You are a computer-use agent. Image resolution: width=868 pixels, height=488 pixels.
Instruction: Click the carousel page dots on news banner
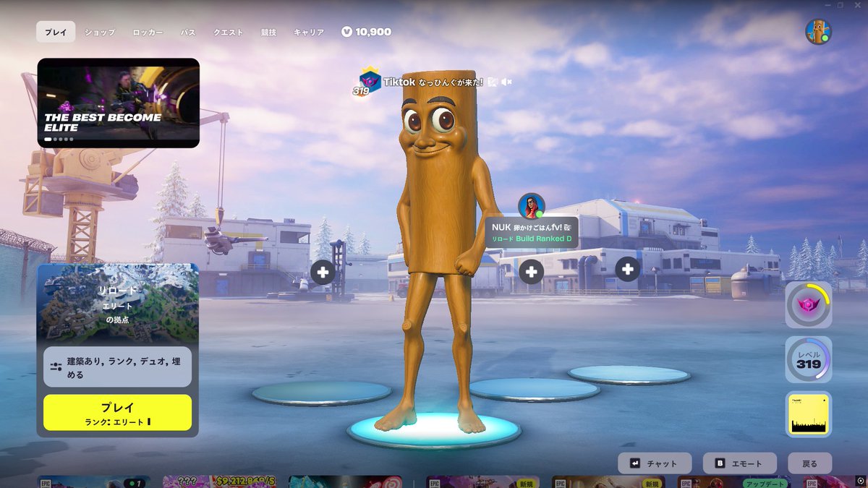(x=59, y=139)
